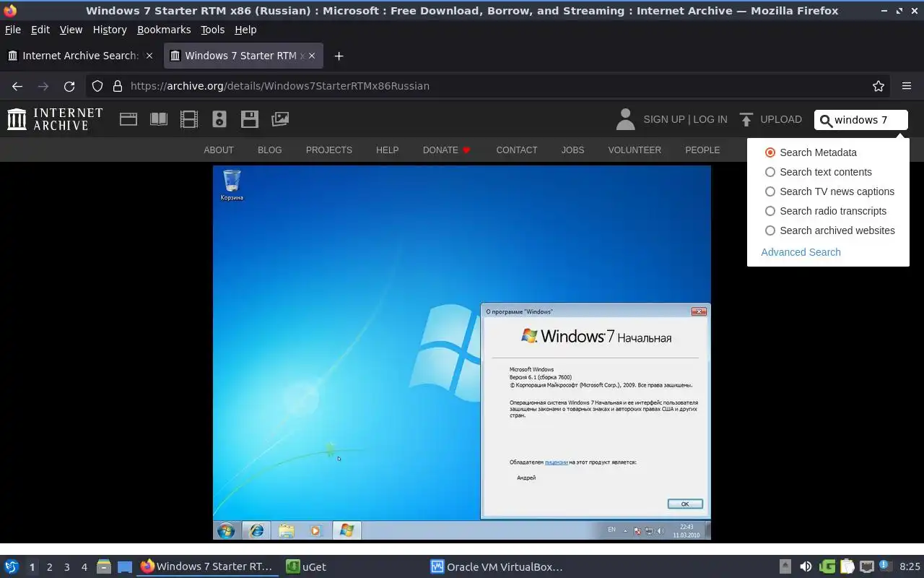The width and height of the screenshot is (924, 578).
Task: Open the Internet Archive logo home link
Action: click(55, 119)
